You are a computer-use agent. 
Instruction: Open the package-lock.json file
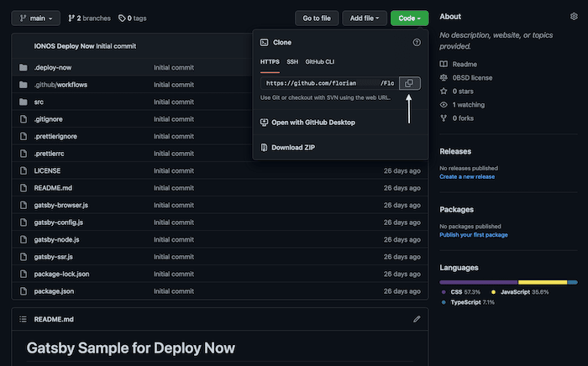61,274
